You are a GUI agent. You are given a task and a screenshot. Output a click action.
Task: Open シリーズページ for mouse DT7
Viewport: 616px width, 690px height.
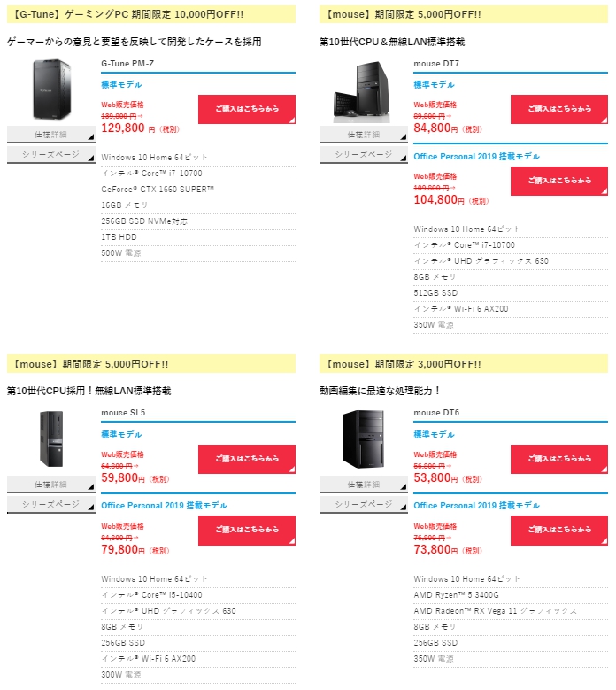point(364,154)
